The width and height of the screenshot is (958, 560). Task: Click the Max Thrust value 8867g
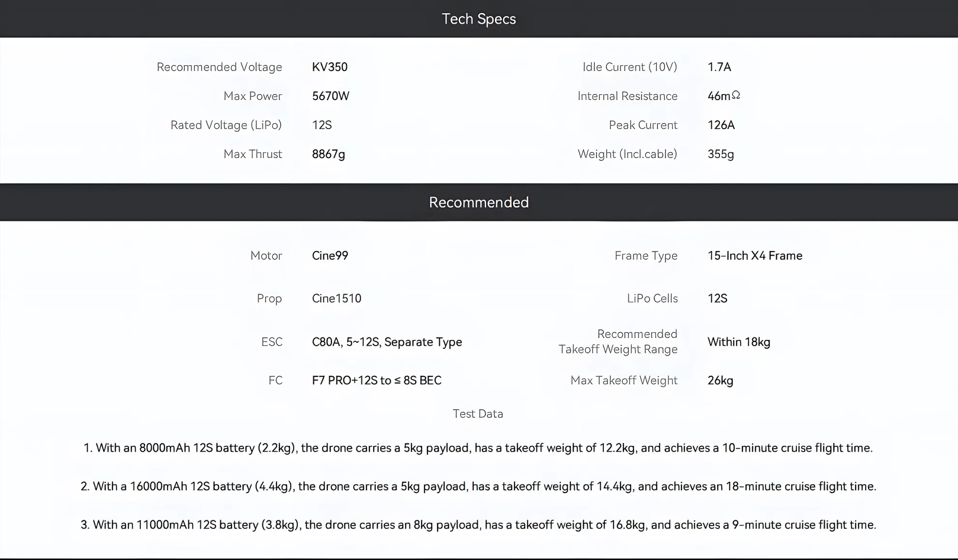click(329, 154)
